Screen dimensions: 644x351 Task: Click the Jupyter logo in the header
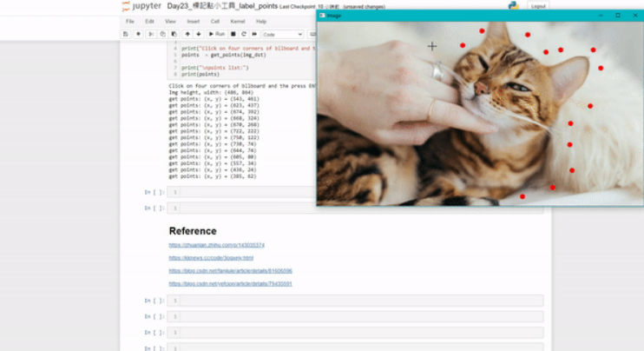141,6
